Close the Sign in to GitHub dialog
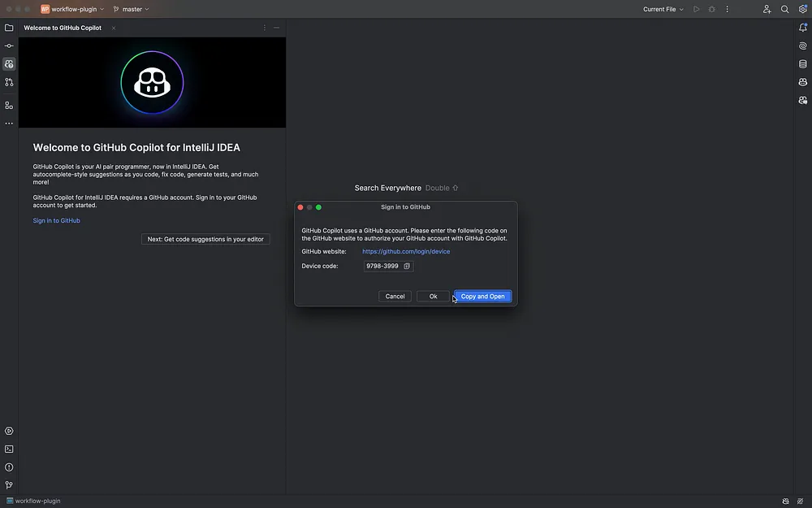 [x=300, y=207]
